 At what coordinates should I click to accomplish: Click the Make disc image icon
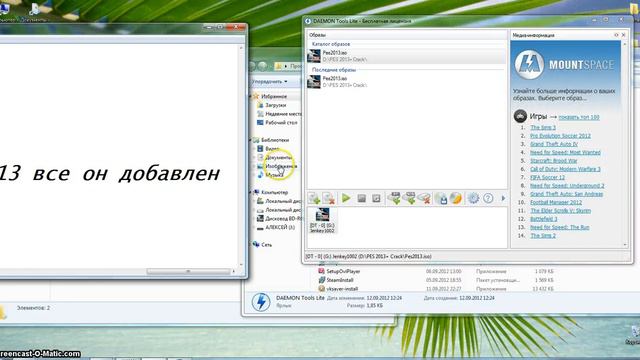point(441,198)
